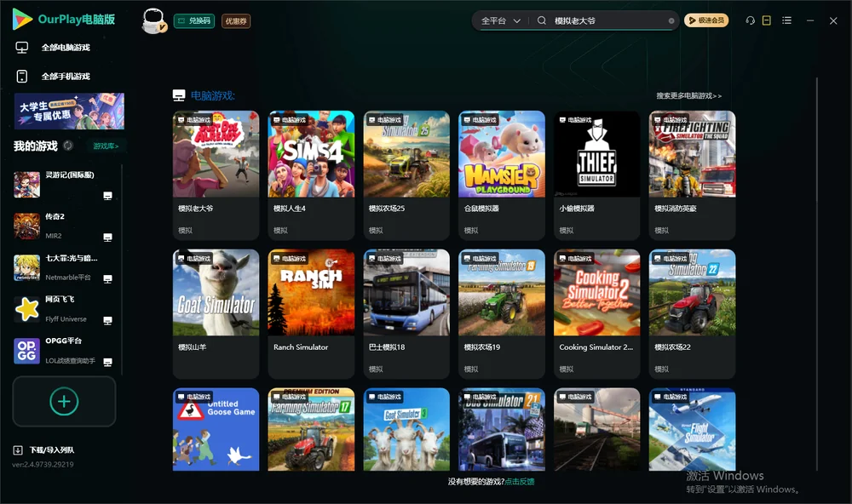This screenshot has height=504, width=852.
Task: Open the 极速会员 membership button
Action: (705, 20)
